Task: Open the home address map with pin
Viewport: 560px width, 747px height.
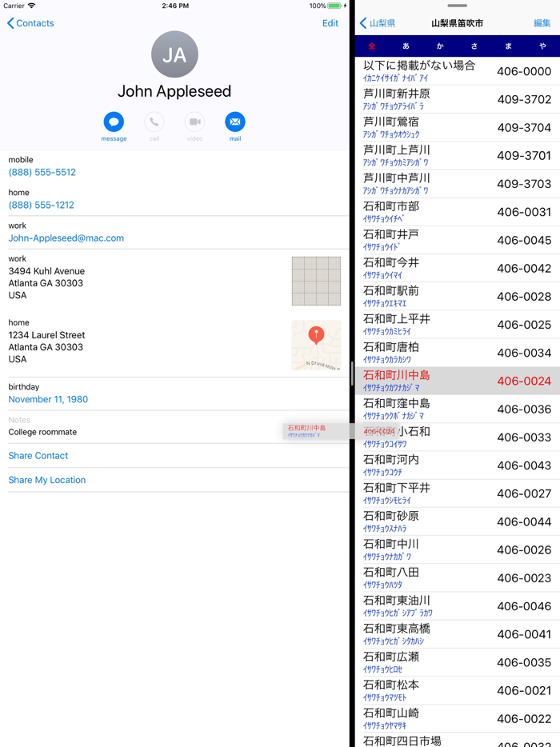Action: 316,346
